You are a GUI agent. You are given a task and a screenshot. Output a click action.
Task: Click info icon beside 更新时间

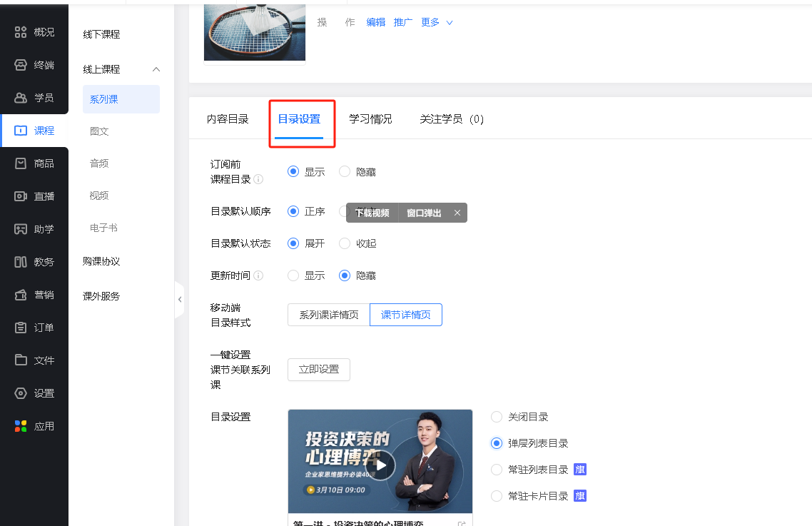[258, 275]
